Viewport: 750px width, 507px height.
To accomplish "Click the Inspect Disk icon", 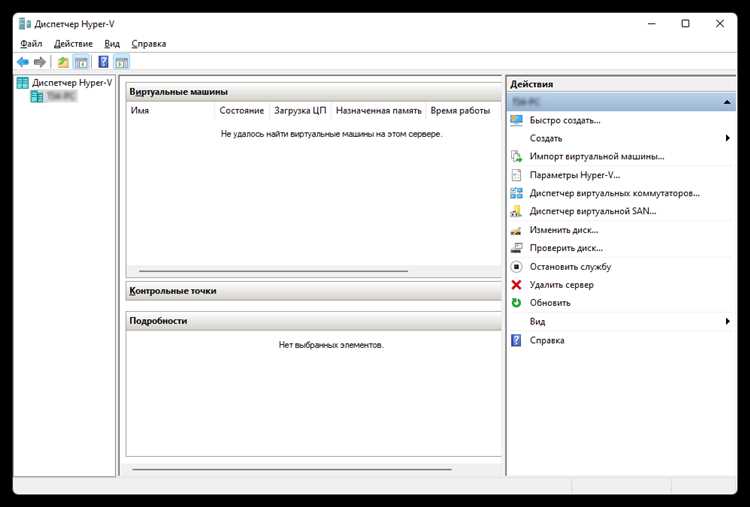I will pos(516,248).
